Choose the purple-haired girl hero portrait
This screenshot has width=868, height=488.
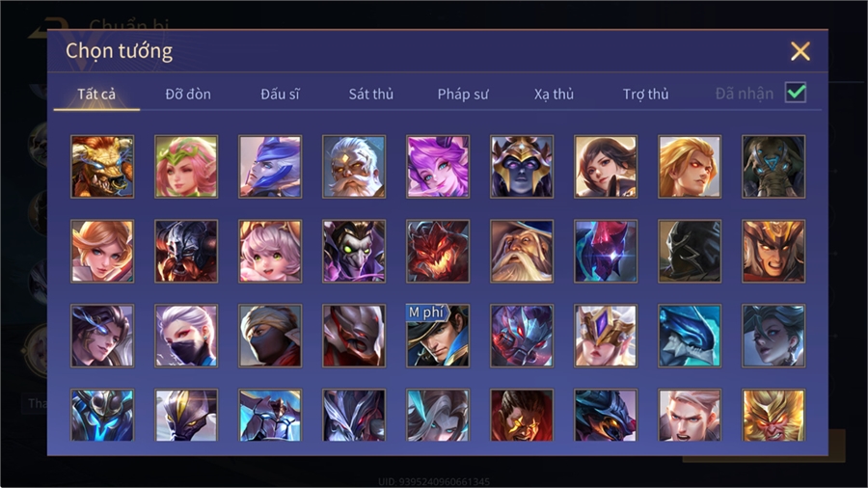click(438, 167)
